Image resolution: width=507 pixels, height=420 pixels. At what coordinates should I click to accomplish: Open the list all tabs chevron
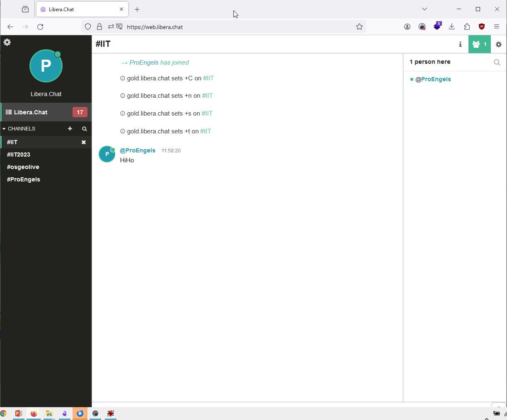(x=424, y=9)
